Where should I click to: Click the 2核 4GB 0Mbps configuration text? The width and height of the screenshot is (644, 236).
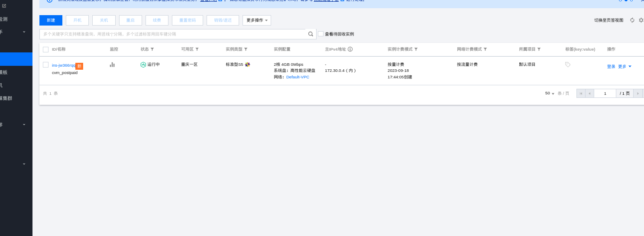pos(288,65)
